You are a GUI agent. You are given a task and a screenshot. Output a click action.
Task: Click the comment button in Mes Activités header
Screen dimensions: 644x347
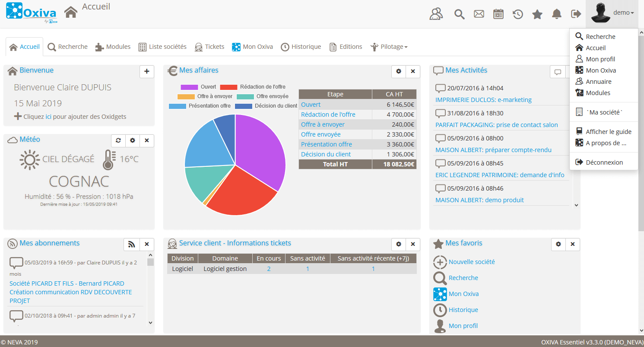(558, 72)
